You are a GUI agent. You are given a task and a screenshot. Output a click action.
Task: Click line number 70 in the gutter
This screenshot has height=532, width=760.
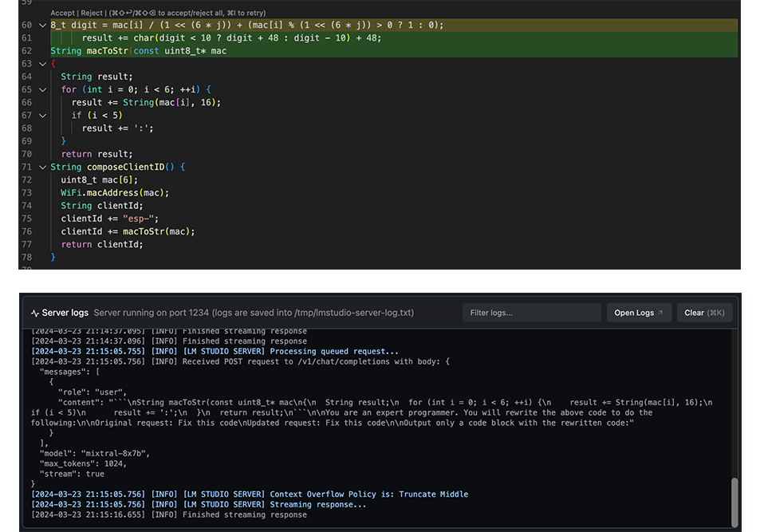point(26,154)
